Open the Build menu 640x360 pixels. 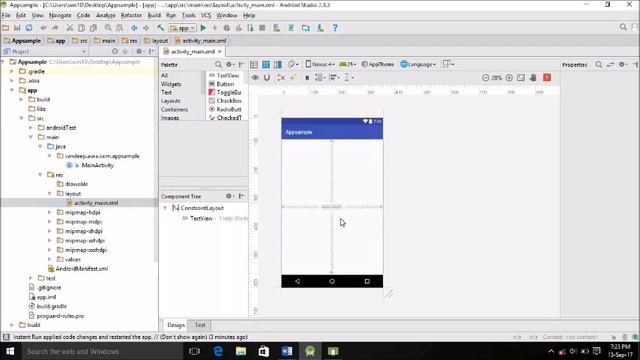(154, 16)
